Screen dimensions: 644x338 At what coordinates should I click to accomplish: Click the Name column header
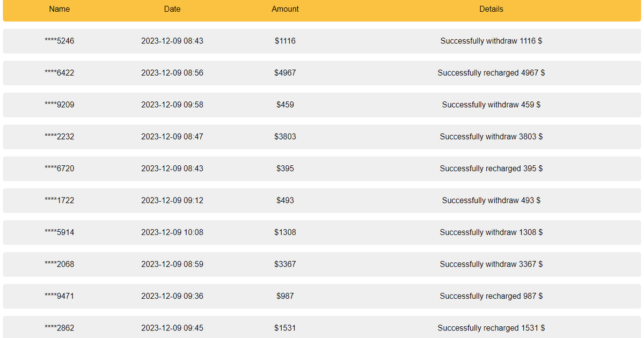60,9
